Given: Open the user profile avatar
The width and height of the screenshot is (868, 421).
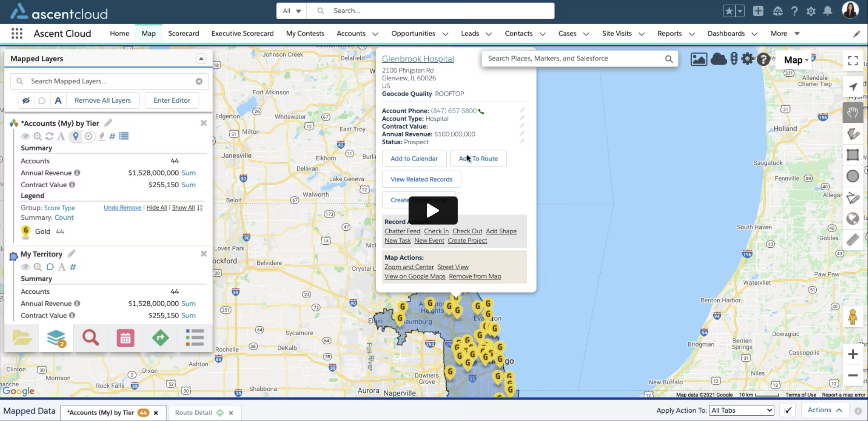Looking at the screenshot, I should click(x=850, y=10).
